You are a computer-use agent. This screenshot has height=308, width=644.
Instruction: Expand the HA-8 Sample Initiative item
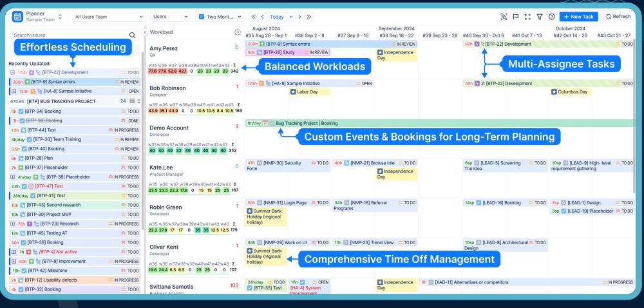click(13, 91)
